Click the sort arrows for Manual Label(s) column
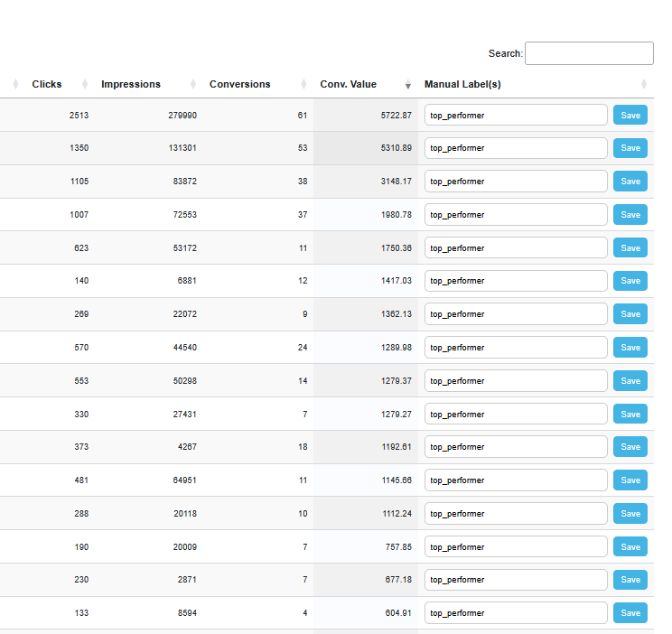The width and height of the screenshot is (672, 634). pos(644,84)
